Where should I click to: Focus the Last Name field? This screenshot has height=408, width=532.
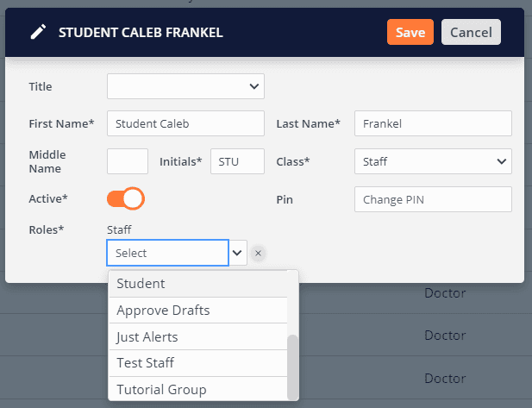pyautogui.click(x=433, y=123)
